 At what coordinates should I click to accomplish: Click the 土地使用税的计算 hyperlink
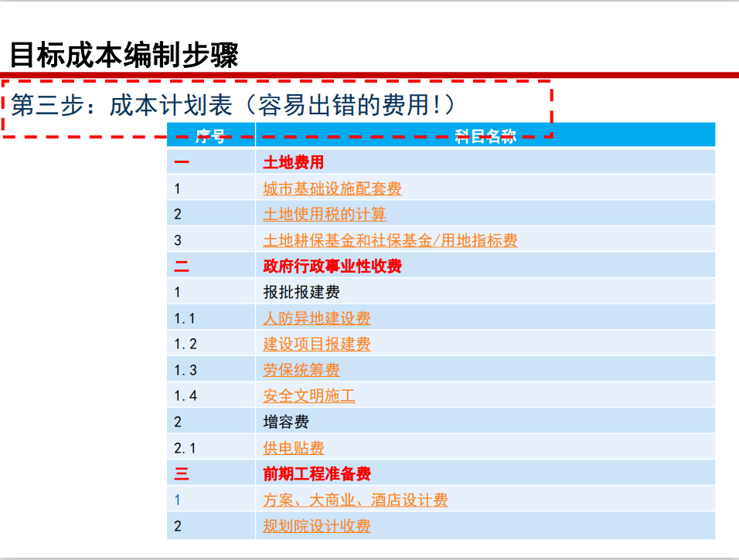coord(324,214)
